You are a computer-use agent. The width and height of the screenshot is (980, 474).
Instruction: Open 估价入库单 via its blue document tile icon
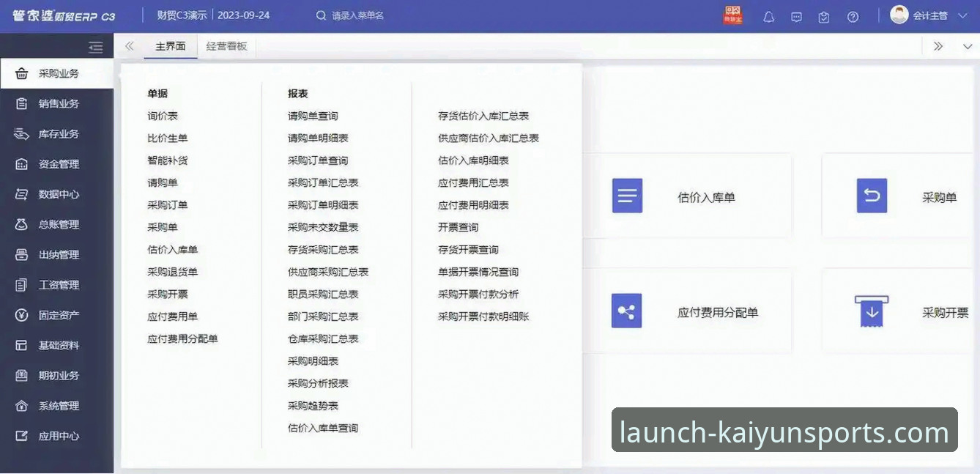click(627, 196)
